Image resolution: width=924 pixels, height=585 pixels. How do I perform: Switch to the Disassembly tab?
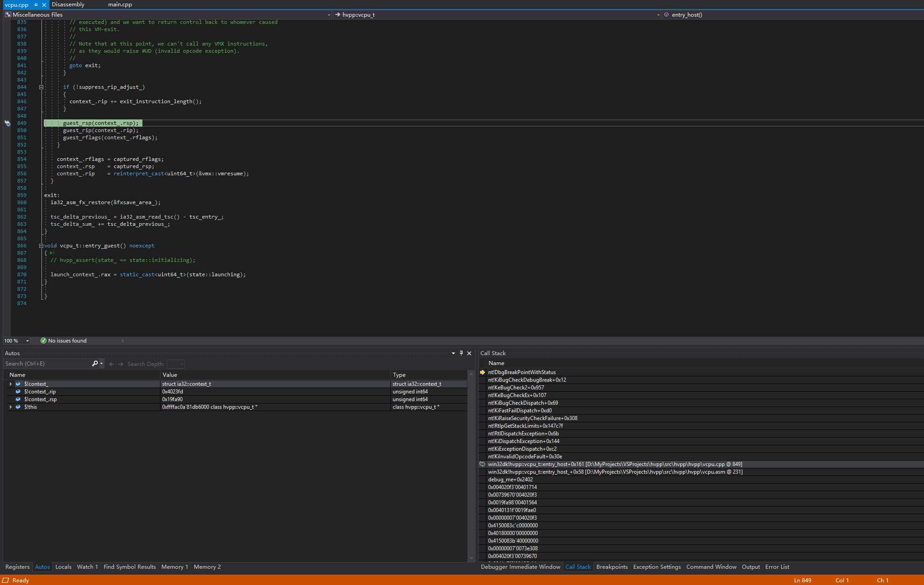pos(68,5)
